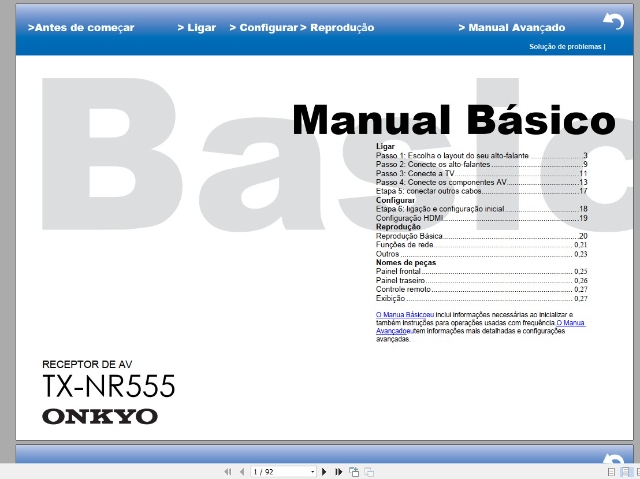Image resolution: width=640 pixels, height=479 pixels.
Task: Select single page layout icon
Action: tap(611, 472)
